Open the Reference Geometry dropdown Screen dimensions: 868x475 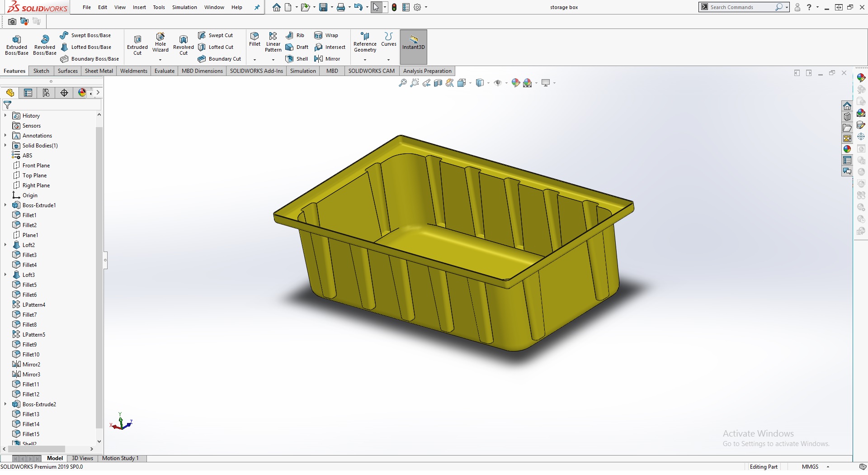[x=365, y=60]
